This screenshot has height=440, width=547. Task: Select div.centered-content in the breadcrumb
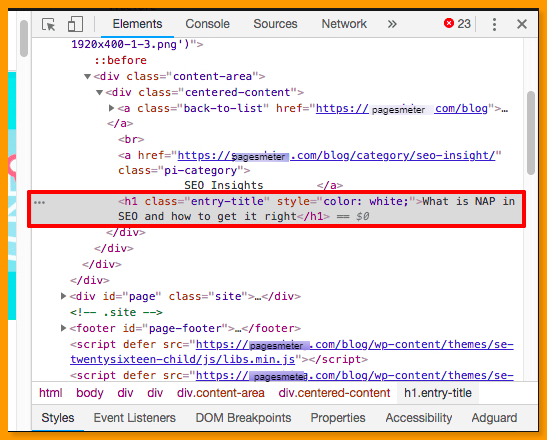(334, 393)
